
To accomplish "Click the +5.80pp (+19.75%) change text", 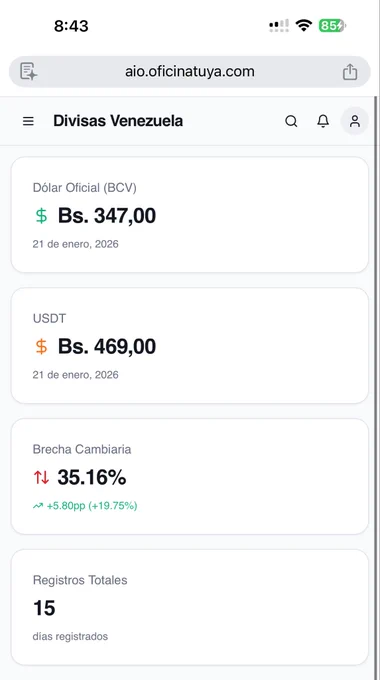I will coord(92,506).
